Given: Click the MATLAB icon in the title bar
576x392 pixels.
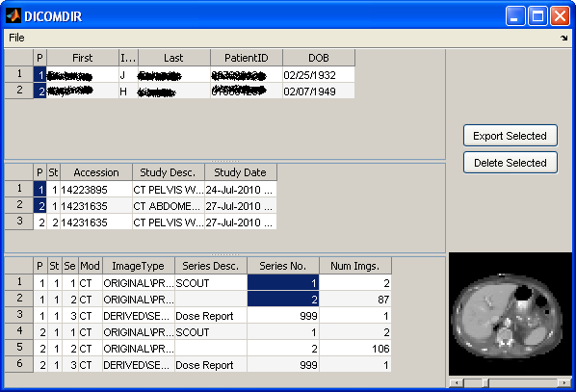Looking at the screenshot, I should [x=13, y=15].
